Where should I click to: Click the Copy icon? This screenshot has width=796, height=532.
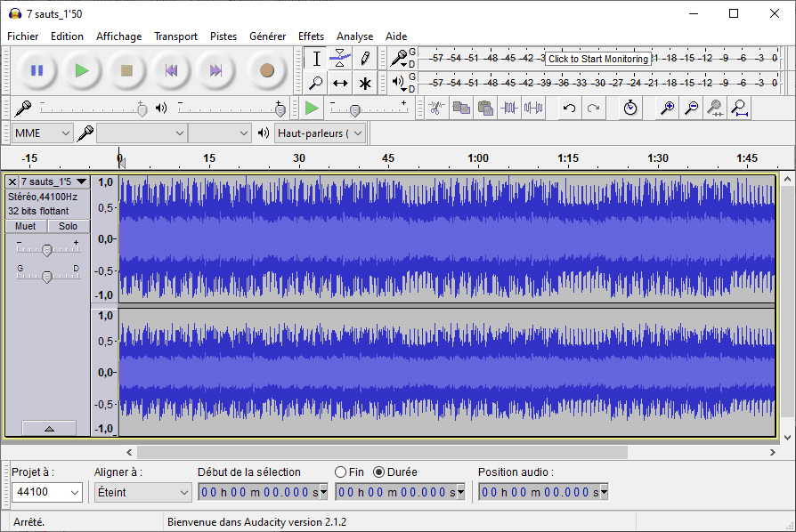(461, 108)
